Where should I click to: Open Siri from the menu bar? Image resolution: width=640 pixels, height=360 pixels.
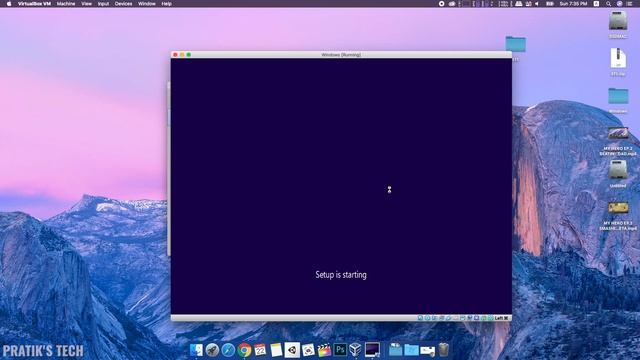pyautogui.click(x=619, y=4)
